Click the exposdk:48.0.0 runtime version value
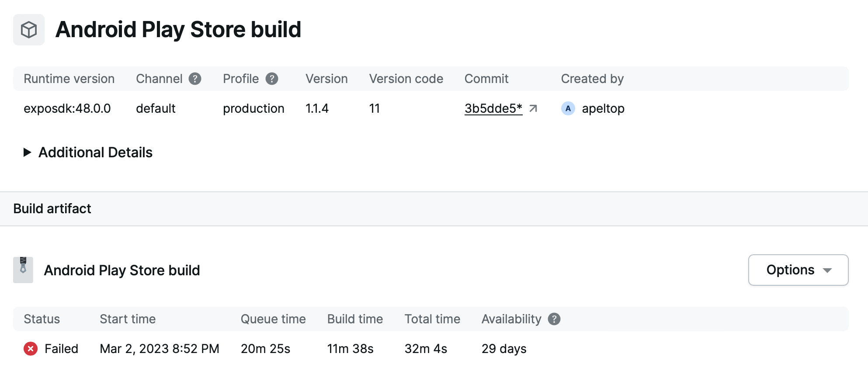This screenshot has height=374, width=868. click(67, 108)
